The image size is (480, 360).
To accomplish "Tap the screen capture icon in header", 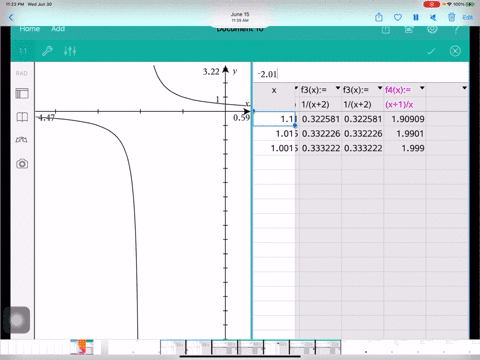I will 409,30.
